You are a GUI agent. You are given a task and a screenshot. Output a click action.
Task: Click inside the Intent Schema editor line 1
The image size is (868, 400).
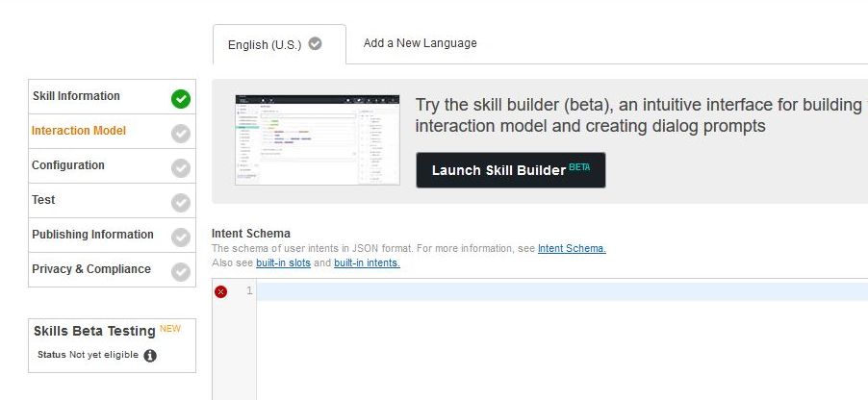coord(558,291)
